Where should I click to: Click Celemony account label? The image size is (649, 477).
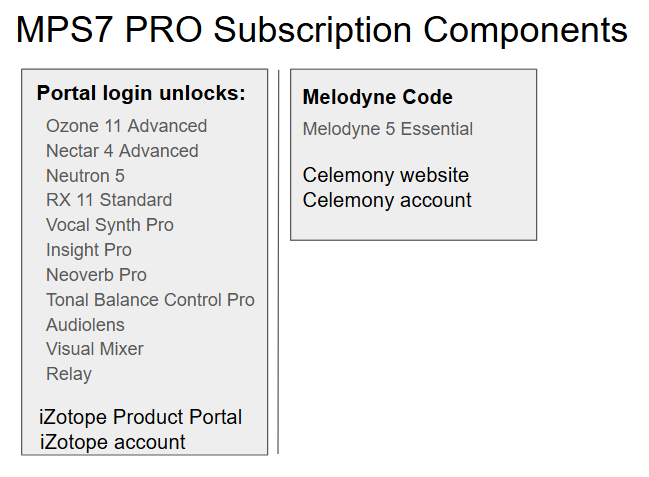pos(387,200)
